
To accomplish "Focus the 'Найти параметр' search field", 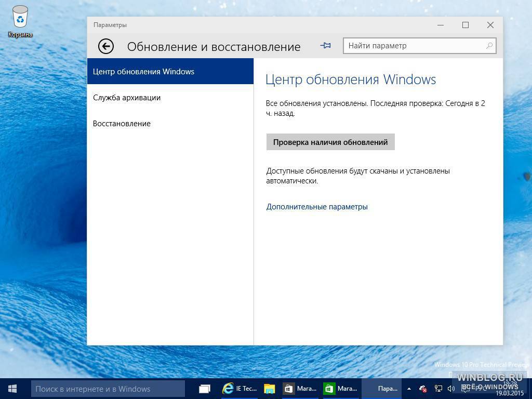I will [420, 46].
